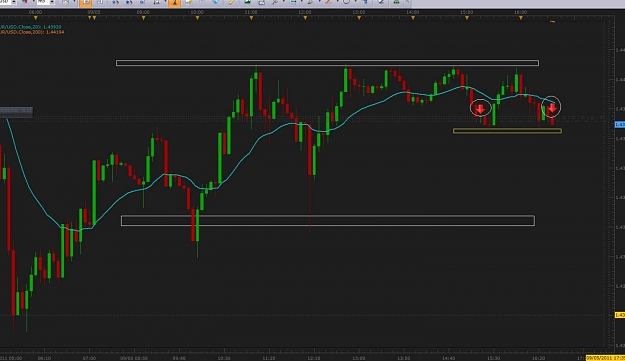Click the yellow price tag on price axis

[620, 315]
